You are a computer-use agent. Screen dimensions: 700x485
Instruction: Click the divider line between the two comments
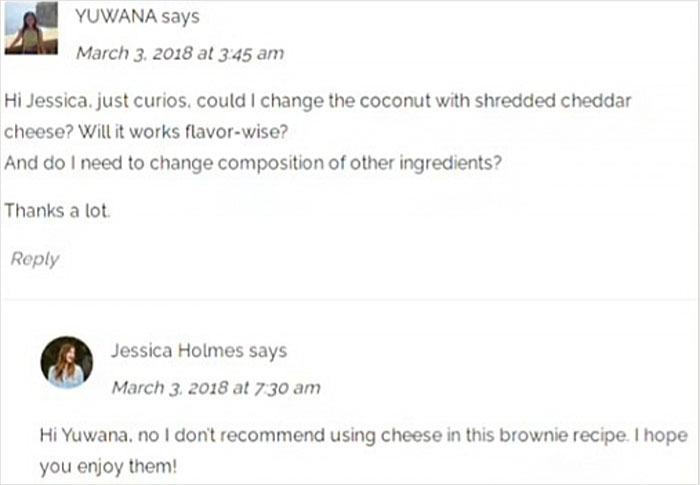click(x=350, y=301)
